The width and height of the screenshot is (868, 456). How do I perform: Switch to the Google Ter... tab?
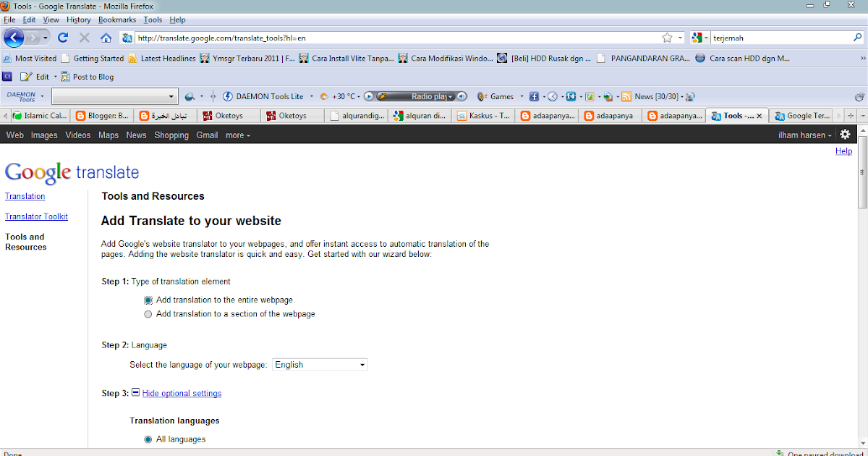[x=801, y=116]
